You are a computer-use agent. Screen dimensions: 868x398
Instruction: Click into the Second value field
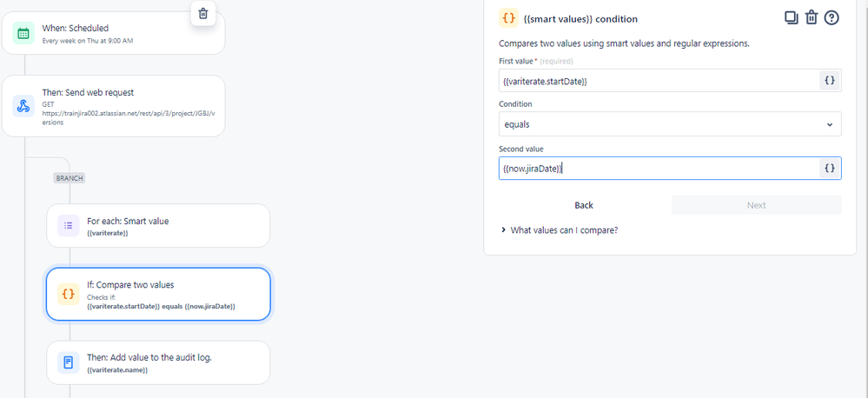[x=659, y=169]
